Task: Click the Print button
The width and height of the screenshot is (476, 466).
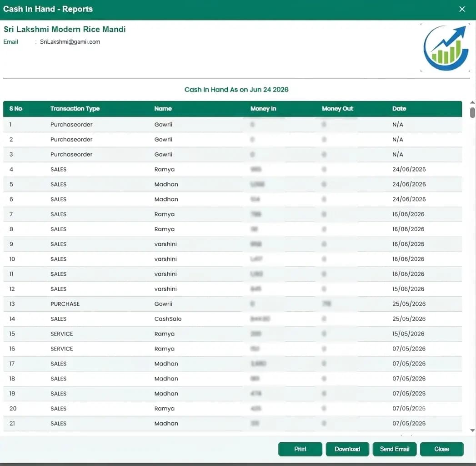Action: click(x=300, y=449)
